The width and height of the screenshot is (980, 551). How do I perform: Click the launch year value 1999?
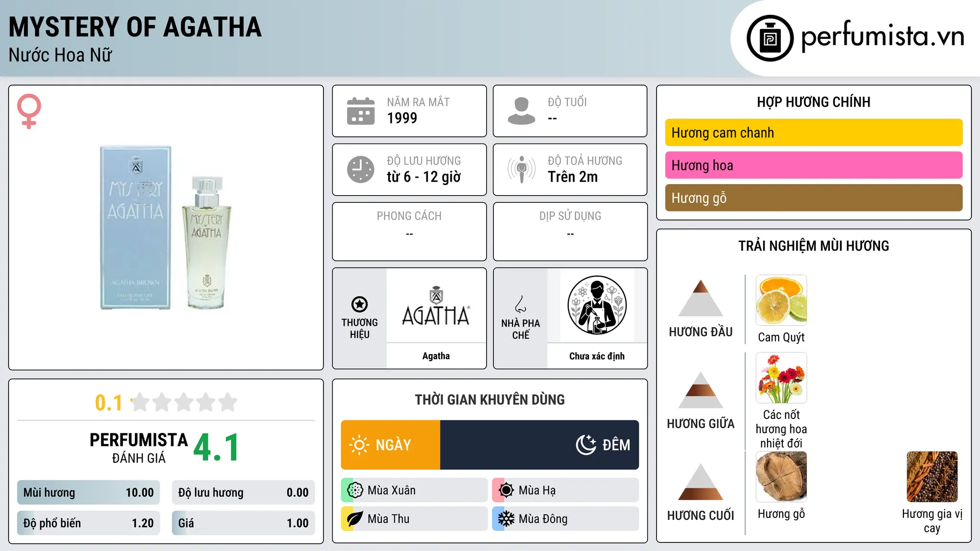(402, 118)
